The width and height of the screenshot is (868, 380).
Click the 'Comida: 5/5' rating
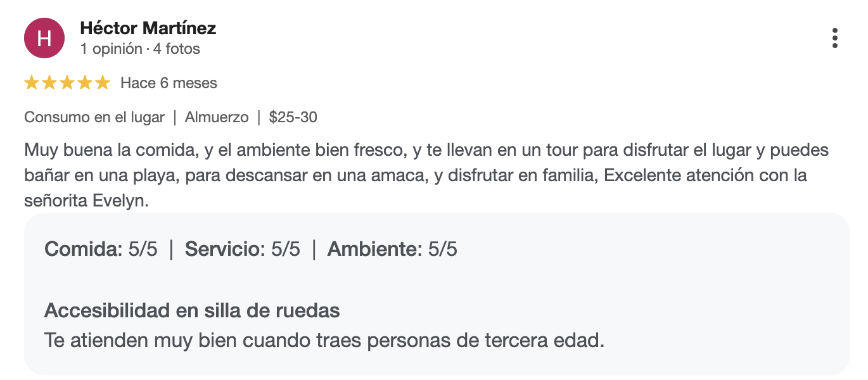click(101, 250)
